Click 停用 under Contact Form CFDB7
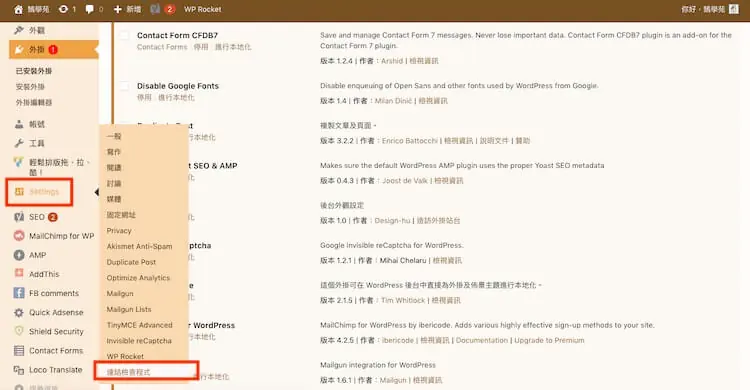The width and height of the screenshot is (750, 390). click(201, 47)
